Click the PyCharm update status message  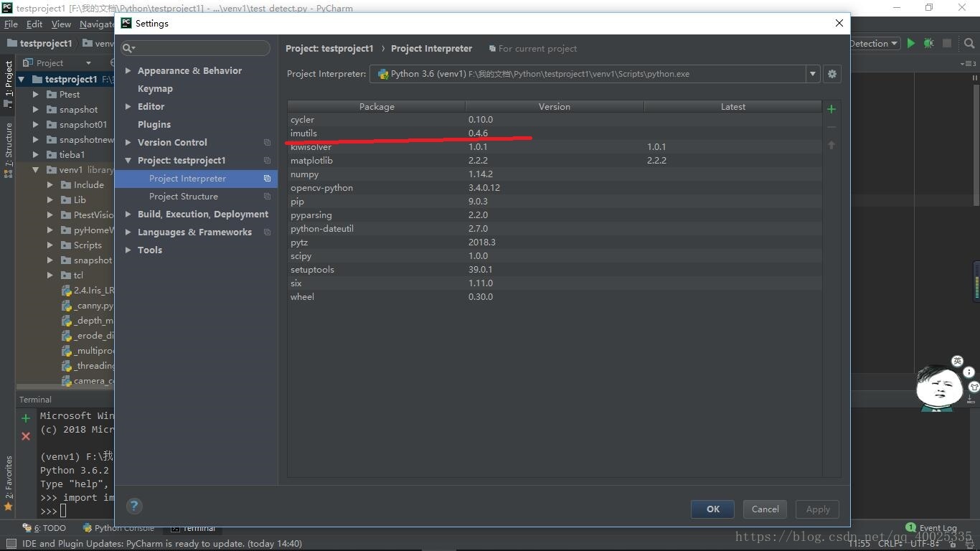click(162, 544)
